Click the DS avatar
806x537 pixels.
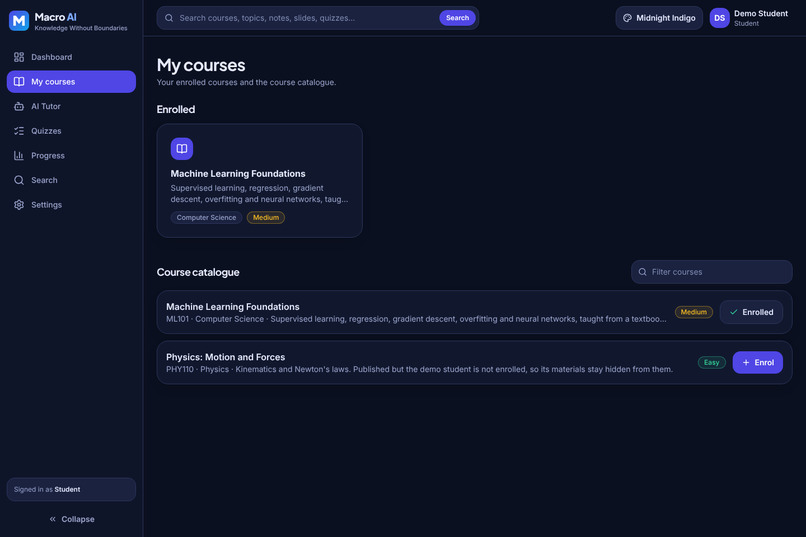click(719, 18)
